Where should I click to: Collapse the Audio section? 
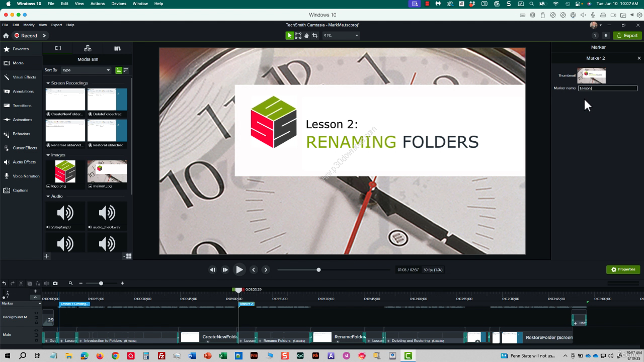click(48, 196)
